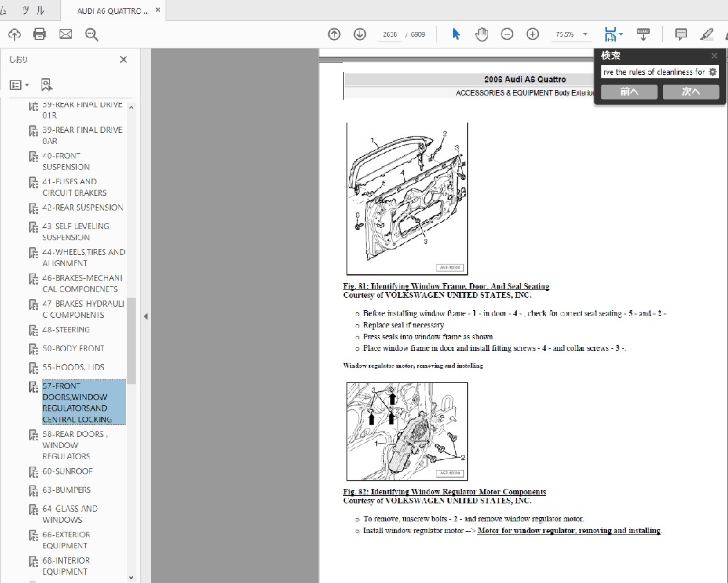Click the scrolling mode icon
The image size is (728, 583).
(x=643, y=35)
